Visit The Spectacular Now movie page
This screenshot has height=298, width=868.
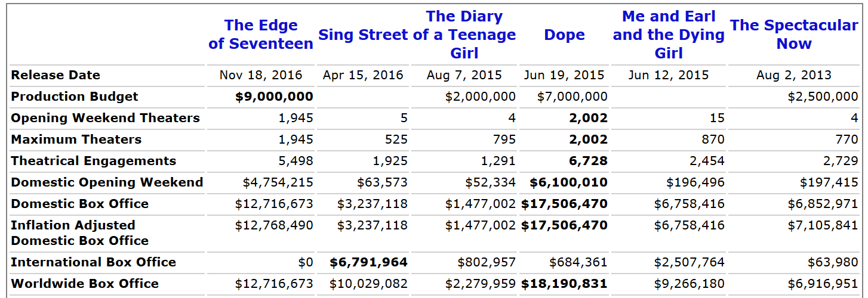tap(794, 35)
